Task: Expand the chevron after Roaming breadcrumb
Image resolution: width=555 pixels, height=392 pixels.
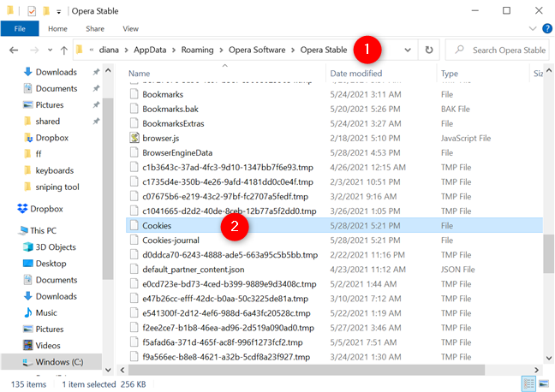Action: pyautogui.click(x=221, y=50)
